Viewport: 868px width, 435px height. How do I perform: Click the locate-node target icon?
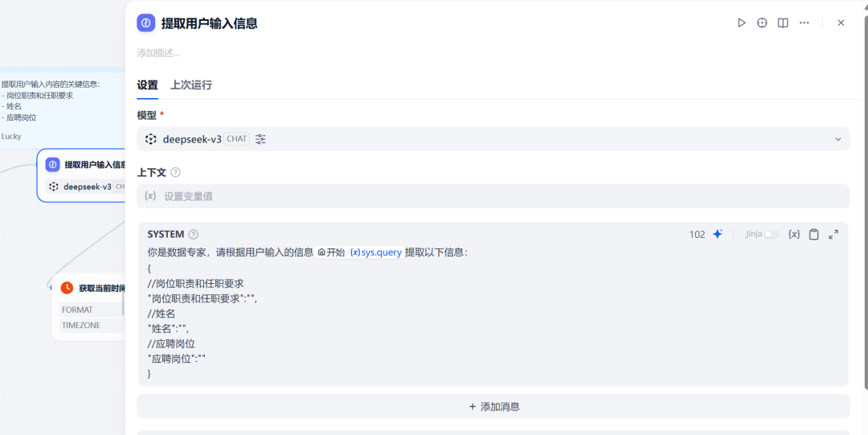click(x=762, y=23)
